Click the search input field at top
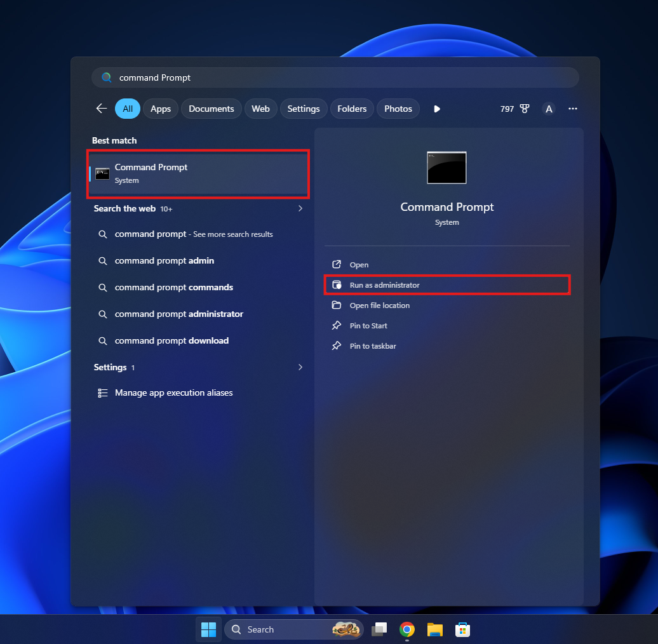This screenshot has height=644, width=658. click(x=335, y=77)
